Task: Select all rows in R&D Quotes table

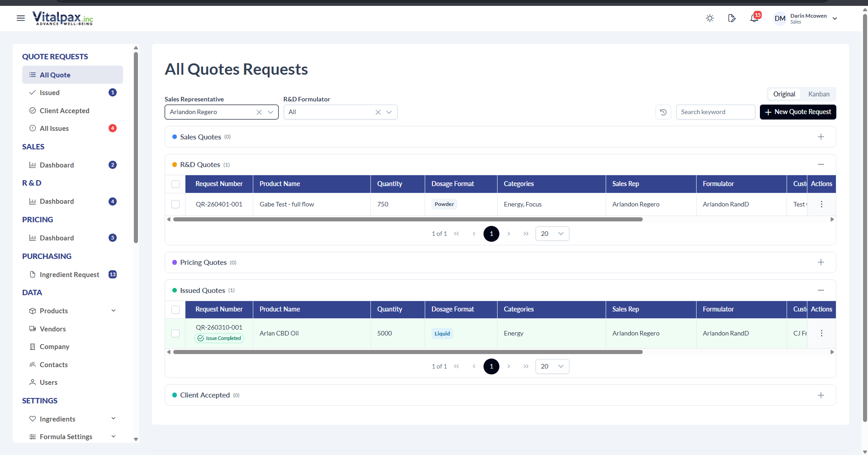Action: [x=175, y=184]
